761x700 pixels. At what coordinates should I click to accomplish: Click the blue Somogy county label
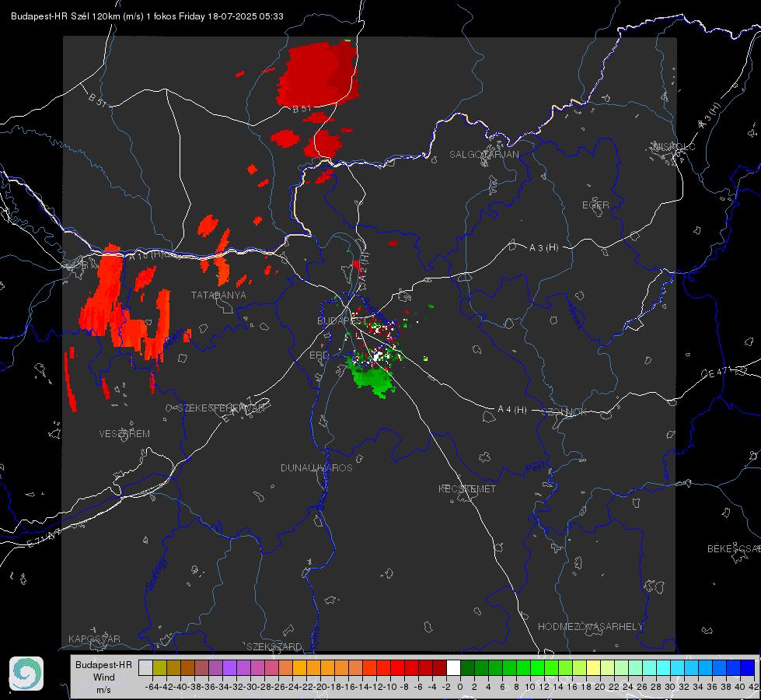[x=155, y=574]
